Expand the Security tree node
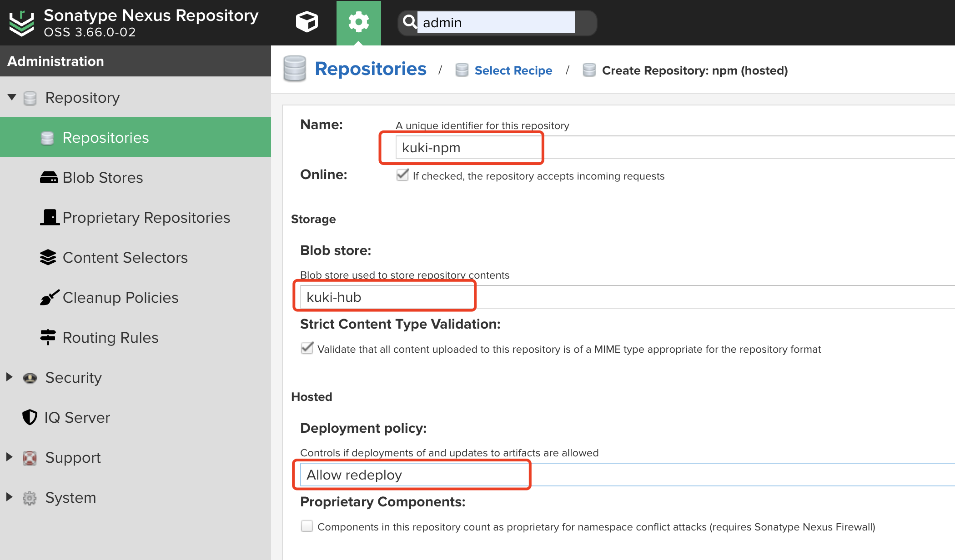The width and height of the screenshot is (955, 560). [10, 377]
